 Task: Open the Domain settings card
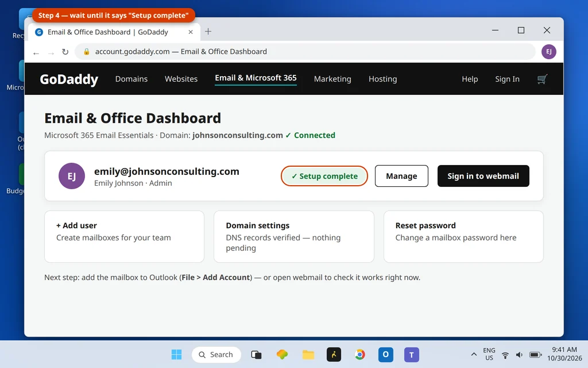(294, 236)
